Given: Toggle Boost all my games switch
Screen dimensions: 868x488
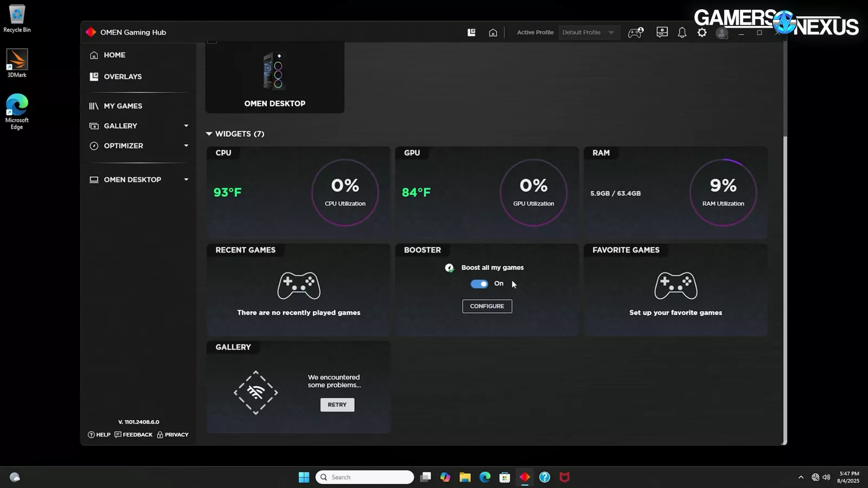Looking at the screenshot, I should 479,284.
